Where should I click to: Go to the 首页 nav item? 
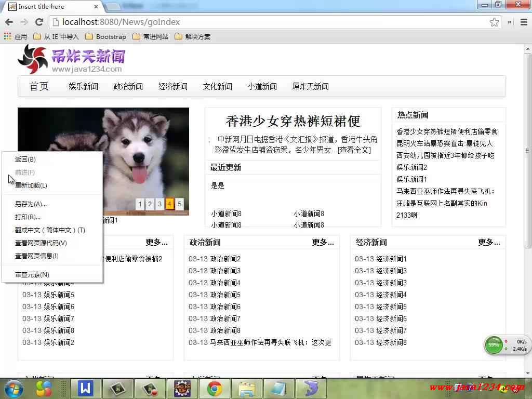point(38,86)
